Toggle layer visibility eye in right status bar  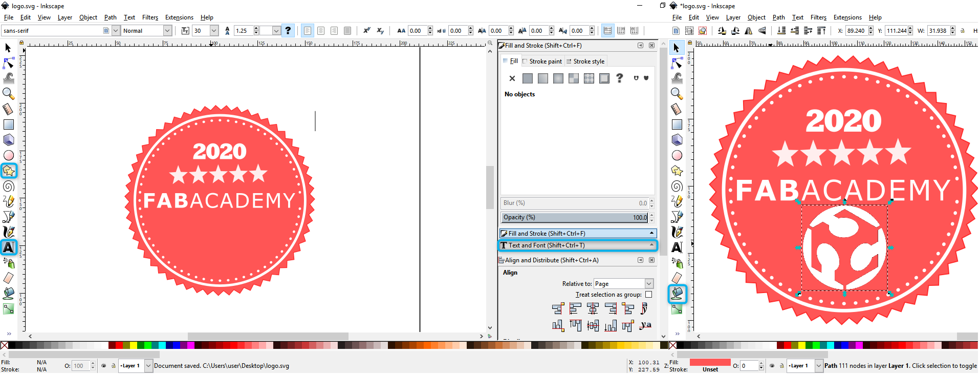[772, 366]
